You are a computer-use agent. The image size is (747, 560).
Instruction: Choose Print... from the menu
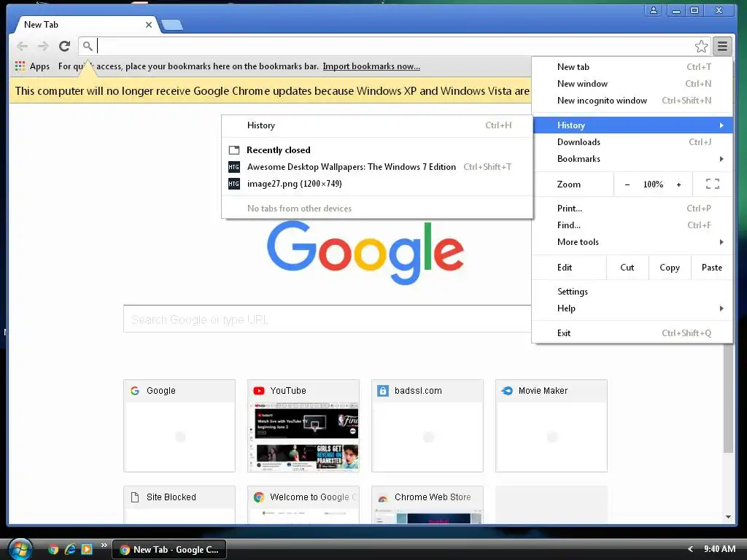click(x=632, y=208)
